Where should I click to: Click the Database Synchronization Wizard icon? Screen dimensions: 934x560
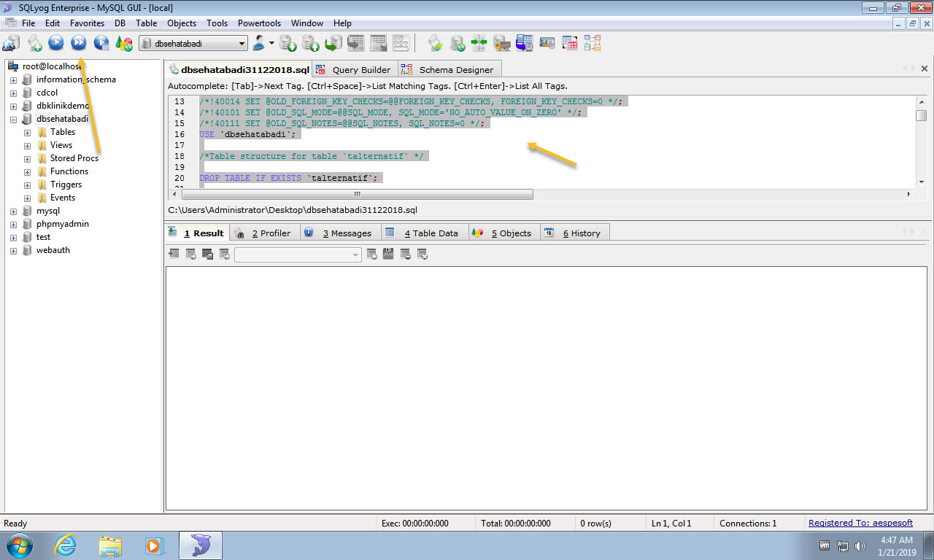click(458, 43)
